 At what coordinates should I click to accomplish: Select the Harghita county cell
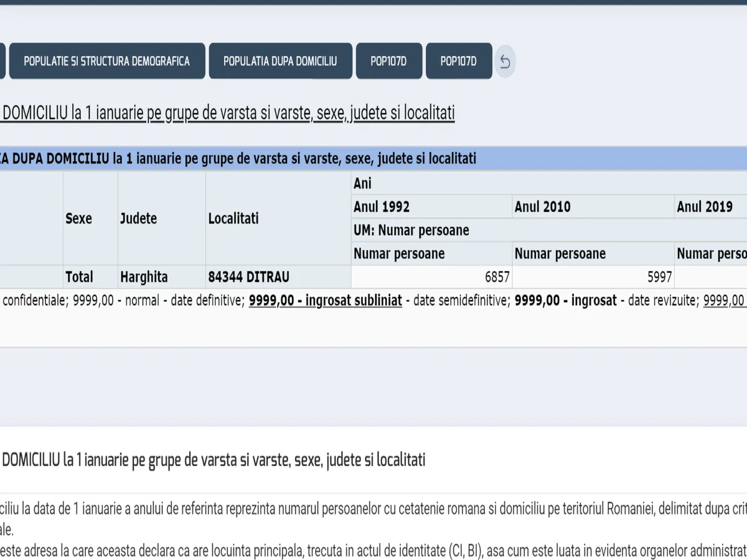click(144, 277)
